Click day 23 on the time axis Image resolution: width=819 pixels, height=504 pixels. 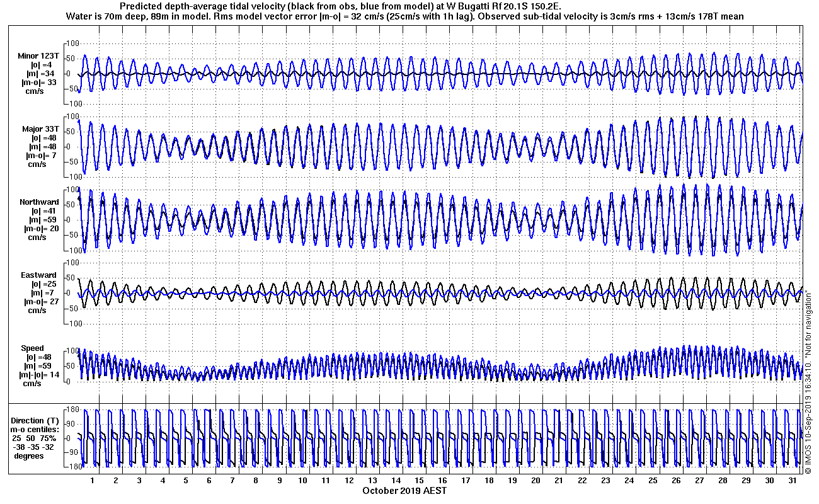[605, 480]
